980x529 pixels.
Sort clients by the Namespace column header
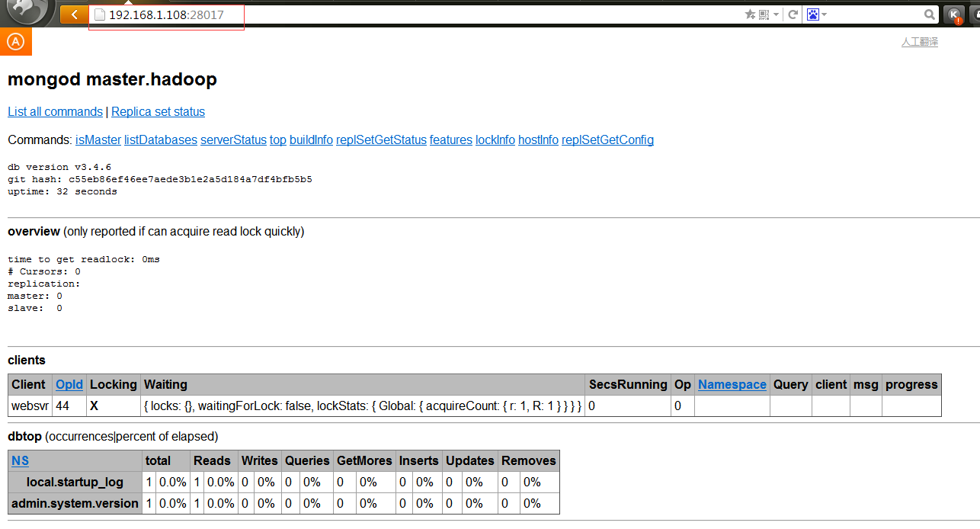(732, 385)
